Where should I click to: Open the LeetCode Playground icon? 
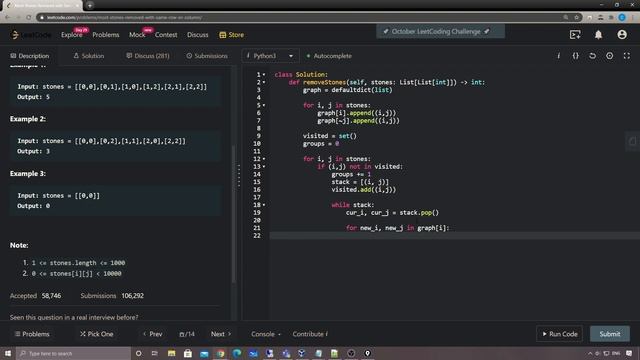(575, 35)
